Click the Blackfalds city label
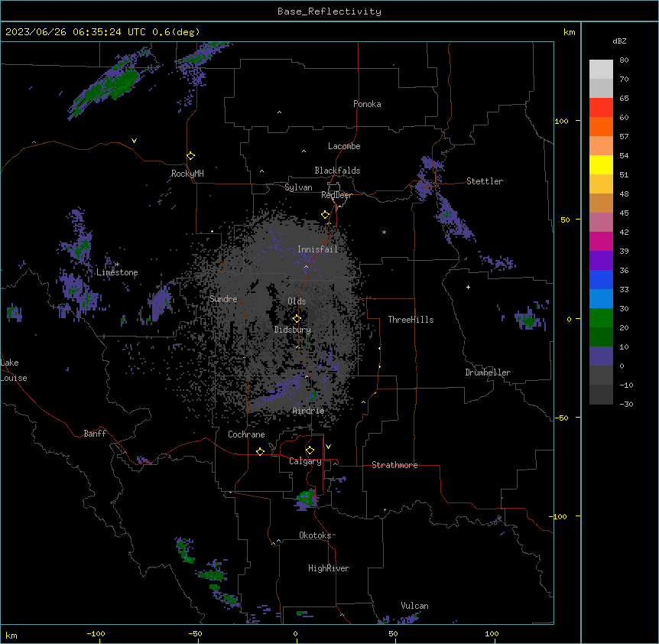 coord(337,171)
